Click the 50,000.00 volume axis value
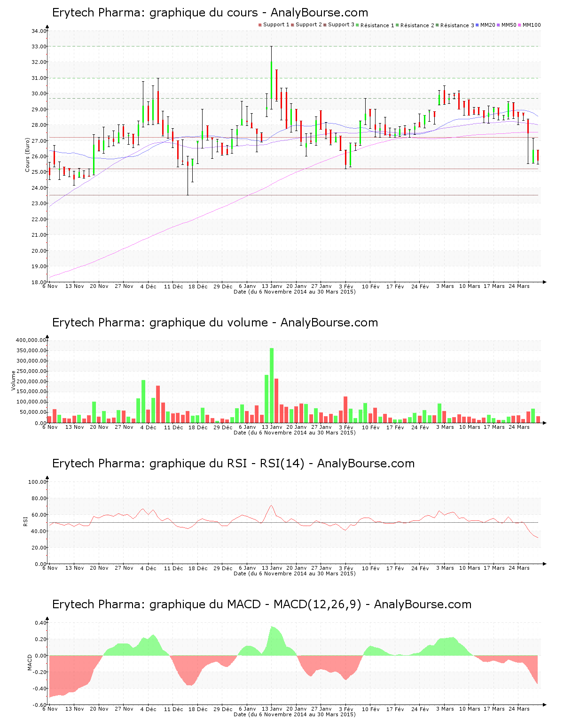Screen dimensions: 564x728 tap(32, 412)
